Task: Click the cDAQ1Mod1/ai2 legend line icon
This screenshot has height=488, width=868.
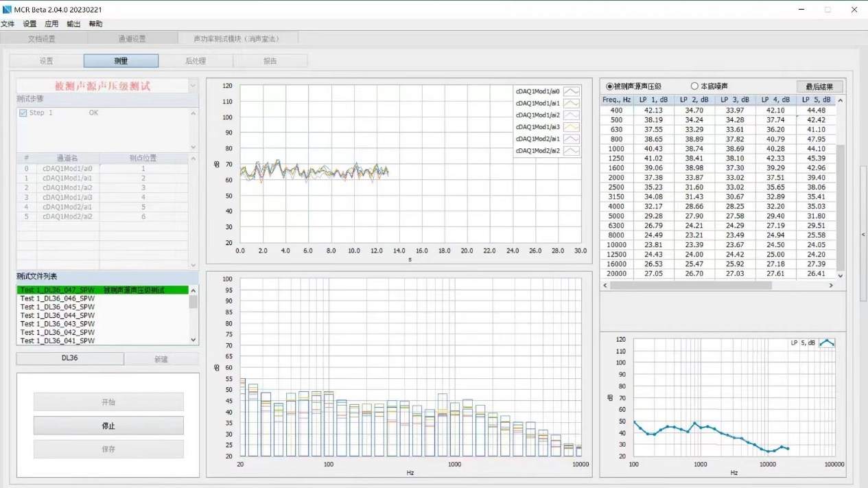Action: 571,115
